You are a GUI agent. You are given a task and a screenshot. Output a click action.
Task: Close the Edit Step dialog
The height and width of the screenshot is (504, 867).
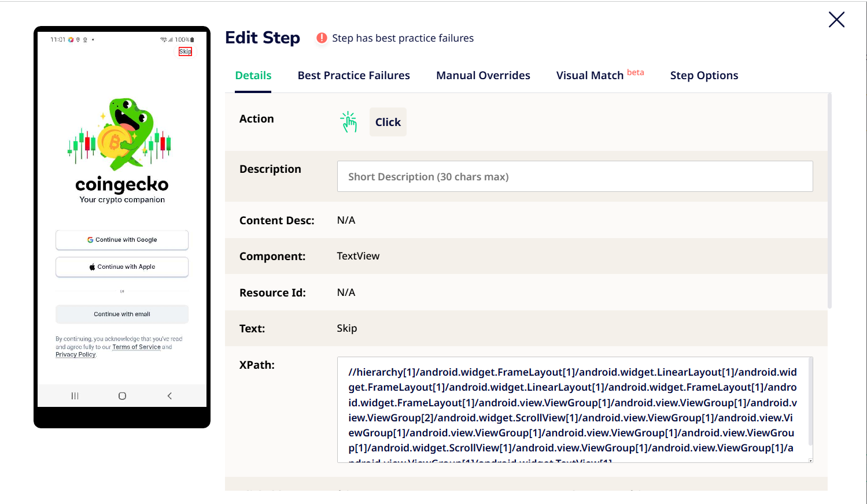836,20
